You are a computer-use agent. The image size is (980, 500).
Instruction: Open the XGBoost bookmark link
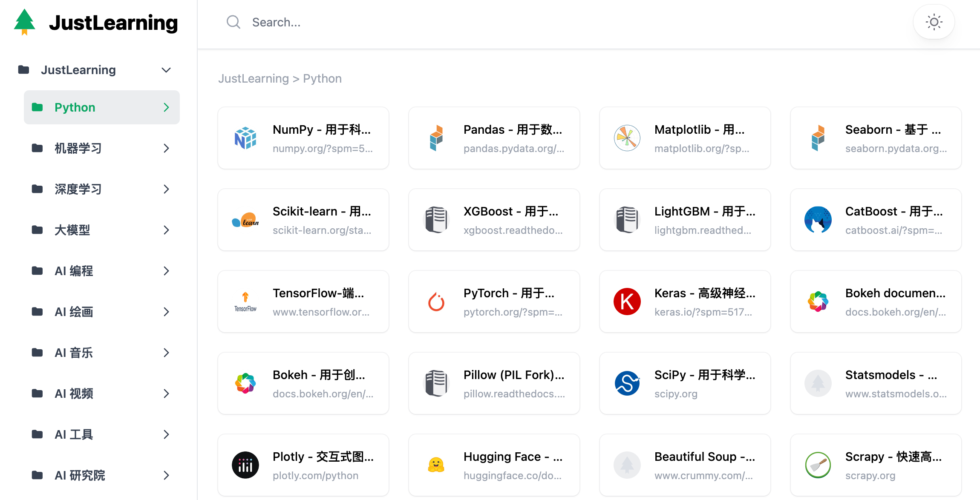(494, 220)
